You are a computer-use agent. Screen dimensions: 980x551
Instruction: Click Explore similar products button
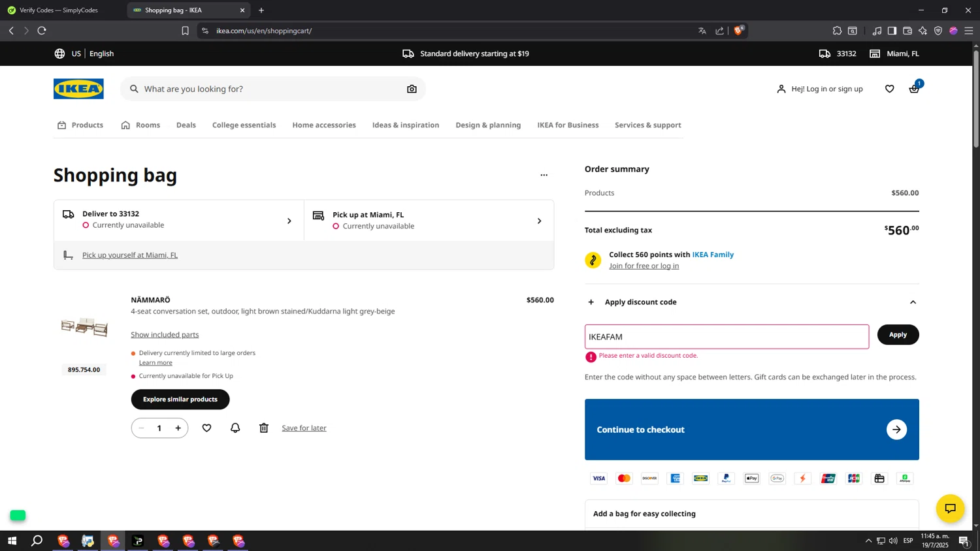click(x=180, y=400)
